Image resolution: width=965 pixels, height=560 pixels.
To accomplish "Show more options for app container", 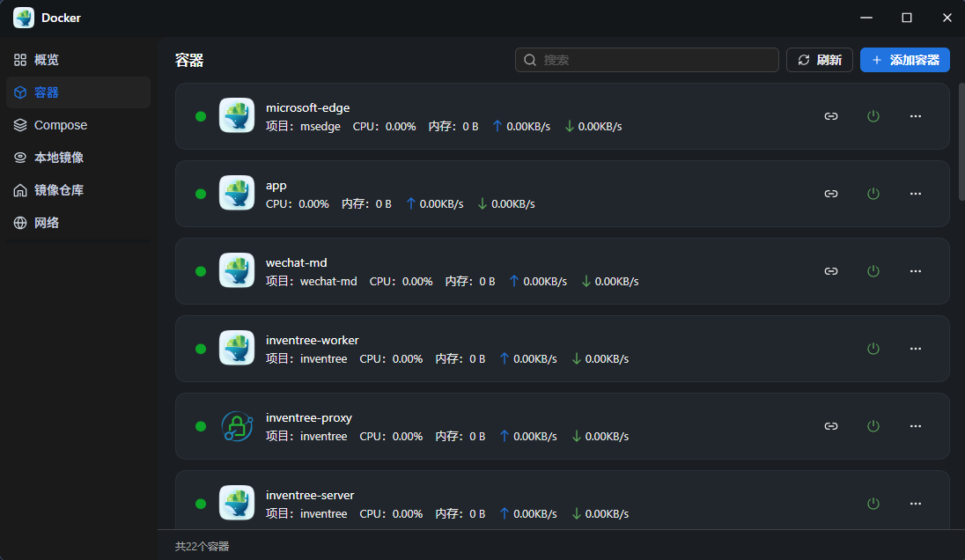I will 916,194.
